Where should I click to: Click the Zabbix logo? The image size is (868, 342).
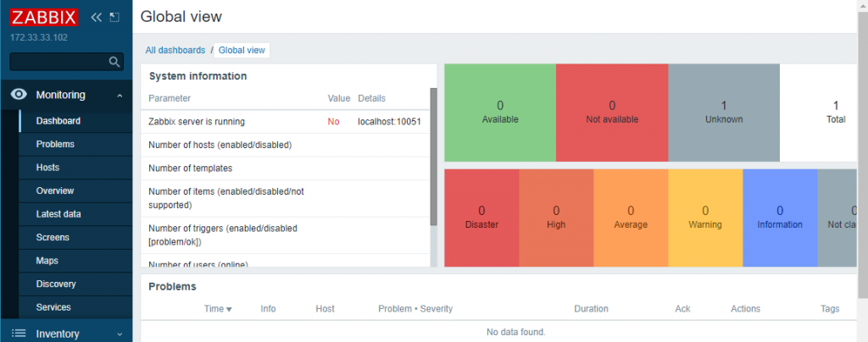(x=45, y=17)
